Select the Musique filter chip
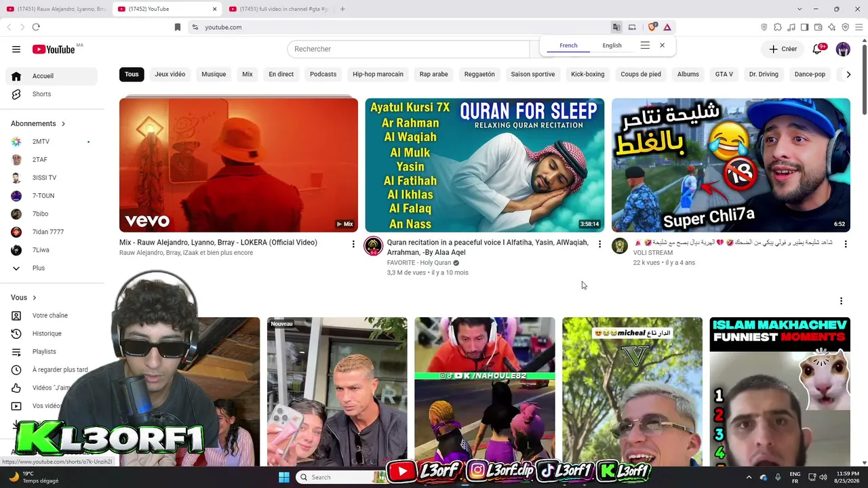The width and height of the screenshot is (868, 488). [x=214, y=75]
